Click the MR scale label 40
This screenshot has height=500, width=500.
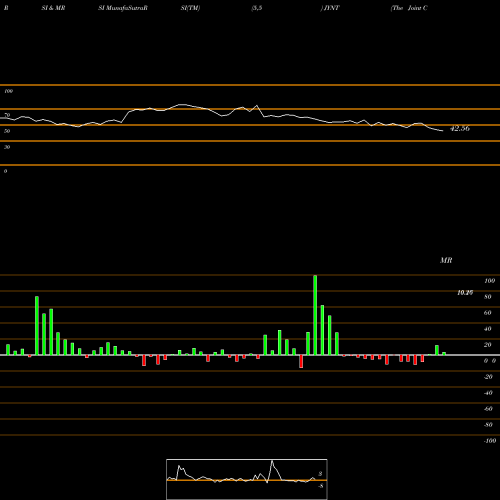coord(488,329)
